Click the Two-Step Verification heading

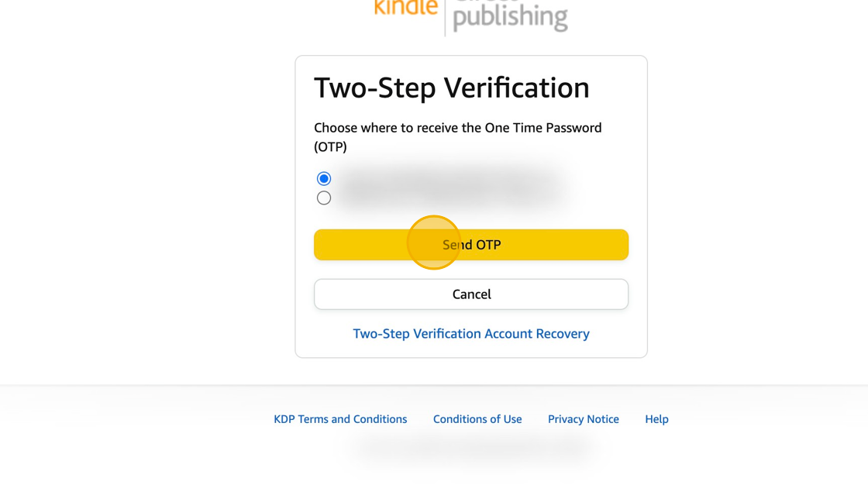click(x=452, y=88)
